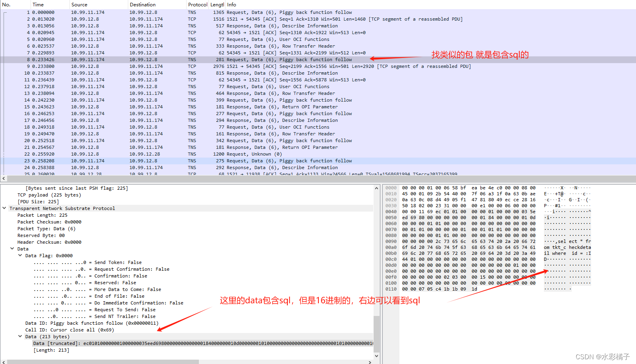Image resolution: width=636 pixels, height=364 pixels.
Task: Collapse the Data Flag: 0x0000 node
Action: click(x=20, y=256)
